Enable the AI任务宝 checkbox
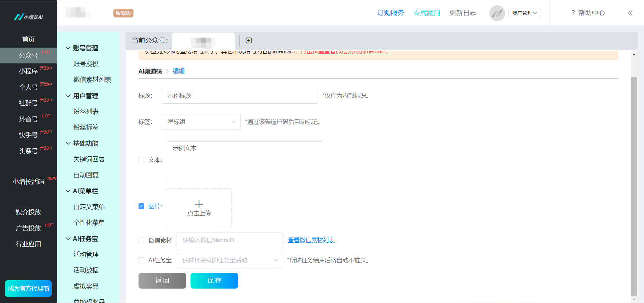 coord(142,260)
